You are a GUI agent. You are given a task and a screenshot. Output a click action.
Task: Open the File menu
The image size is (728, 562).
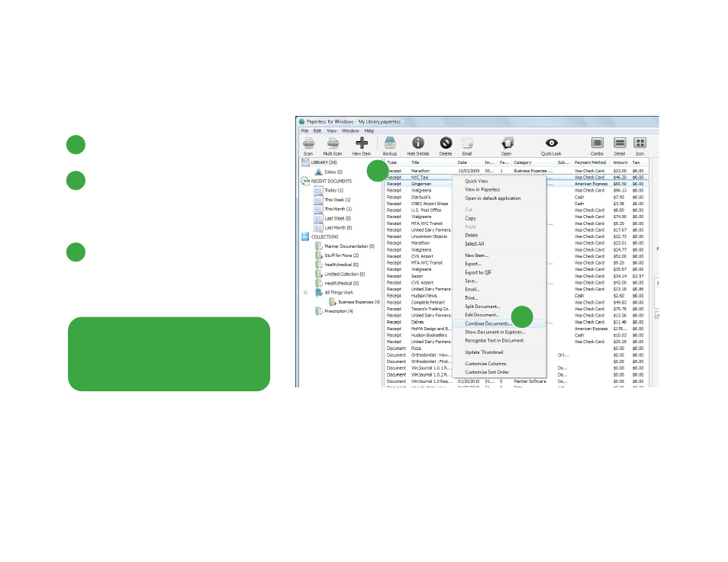coord(304,131)
